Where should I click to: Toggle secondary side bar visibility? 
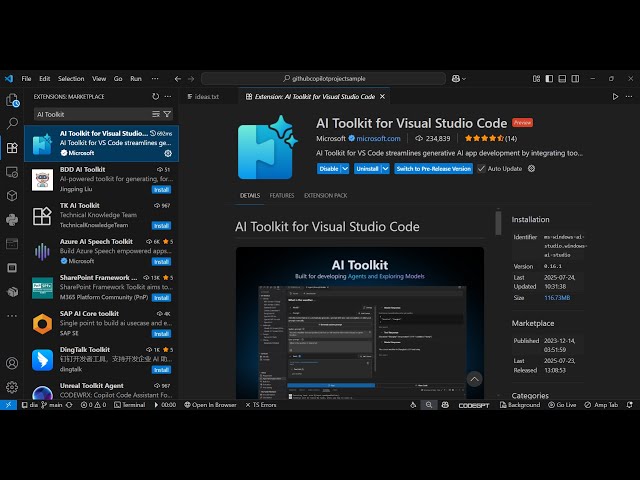[575, 79]
